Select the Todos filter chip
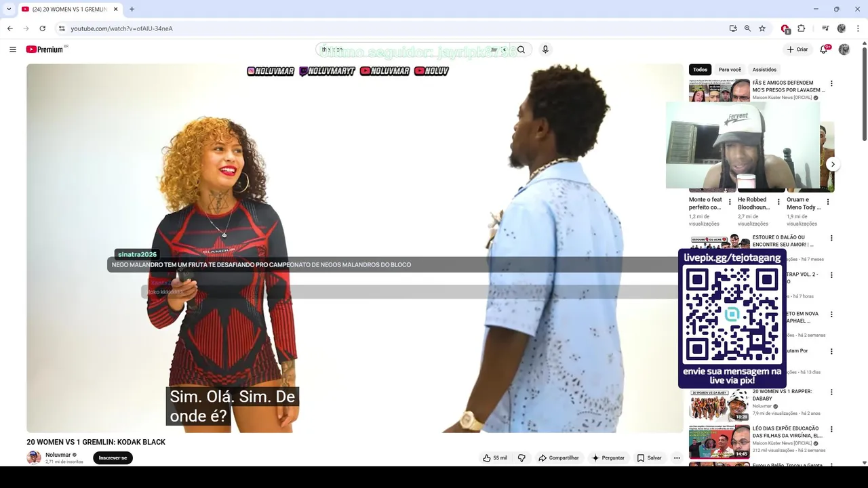 tap(700, 70)
